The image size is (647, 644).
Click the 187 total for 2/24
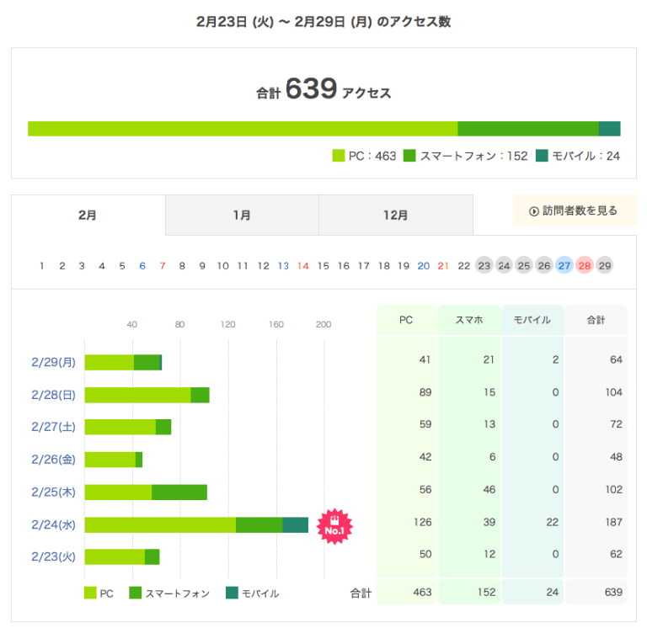click(613, 523)
